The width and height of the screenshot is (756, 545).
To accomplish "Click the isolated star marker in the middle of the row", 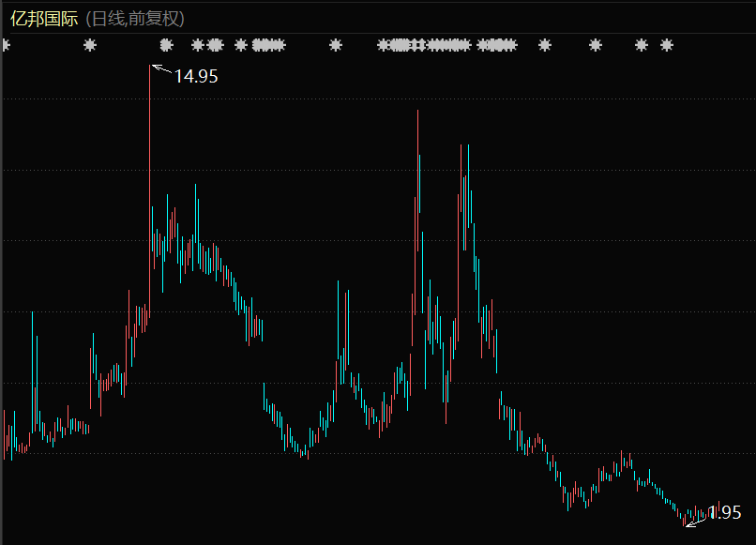I will click(x=336, y=45).
